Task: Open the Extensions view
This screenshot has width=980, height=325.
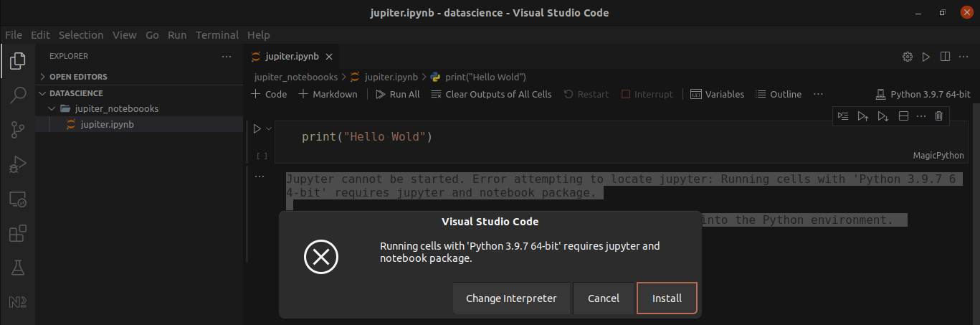Action: (18, 234)
